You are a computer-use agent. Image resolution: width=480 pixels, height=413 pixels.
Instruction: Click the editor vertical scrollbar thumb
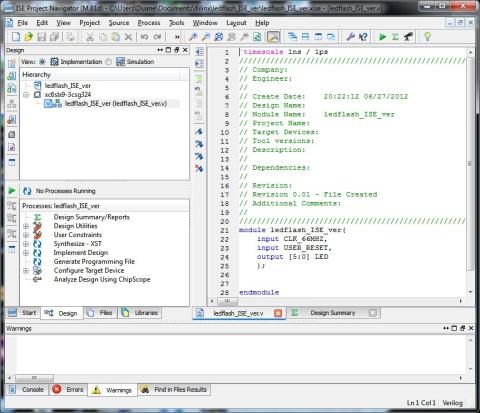tap(470, 164)
